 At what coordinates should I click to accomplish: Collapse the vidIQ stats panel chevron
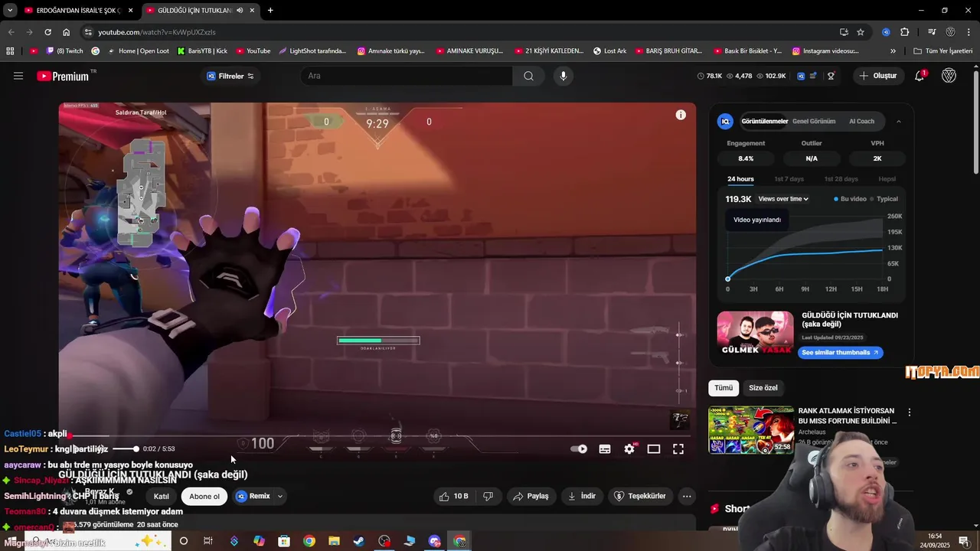[x=898, y=121]
